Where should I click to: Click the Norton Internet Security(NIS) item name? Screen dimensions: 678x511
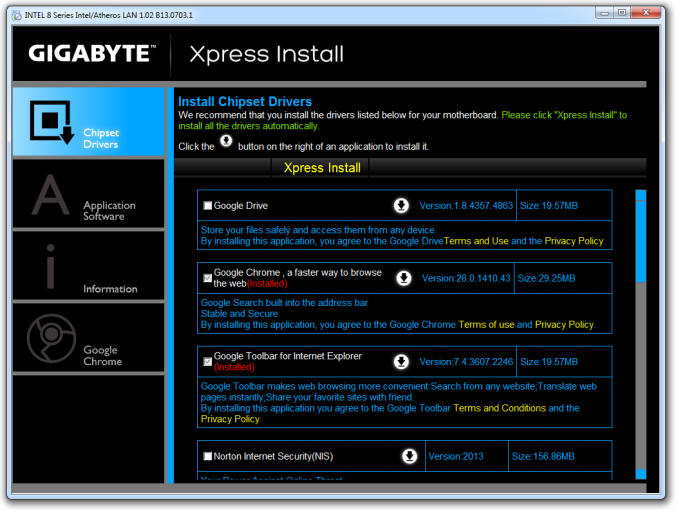tap(273, 457)
